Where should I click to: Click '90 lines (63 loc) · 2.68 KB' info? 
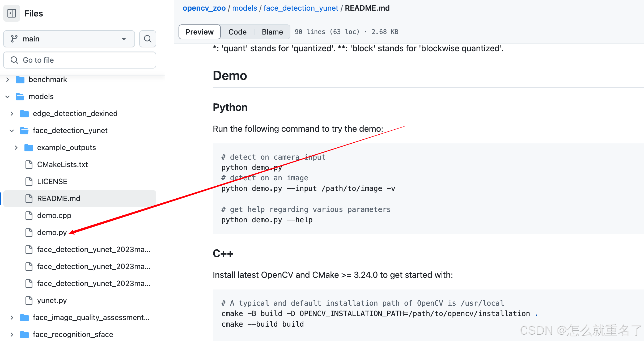pyautogui.click(x=346, y=32)
